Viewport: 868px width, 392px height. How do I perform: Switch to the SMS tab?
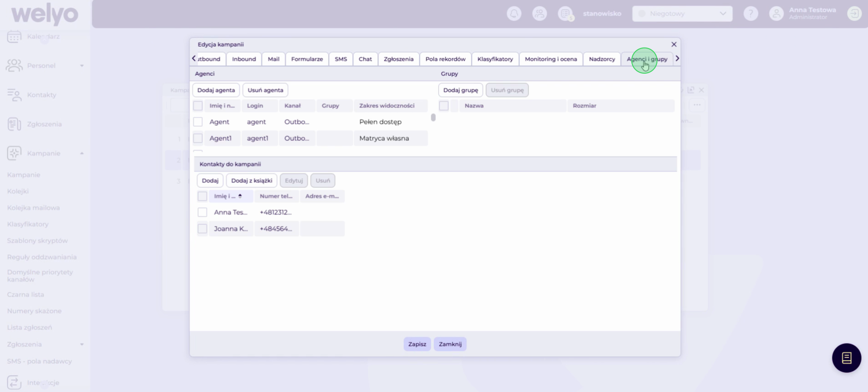tap(341, 59)
